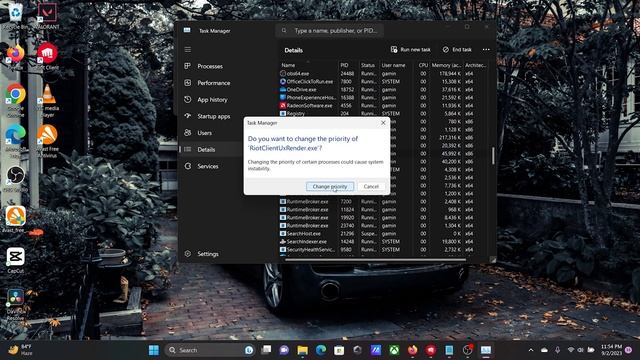
Task: Confirm with Change priority button
Action: coord(330,187)
